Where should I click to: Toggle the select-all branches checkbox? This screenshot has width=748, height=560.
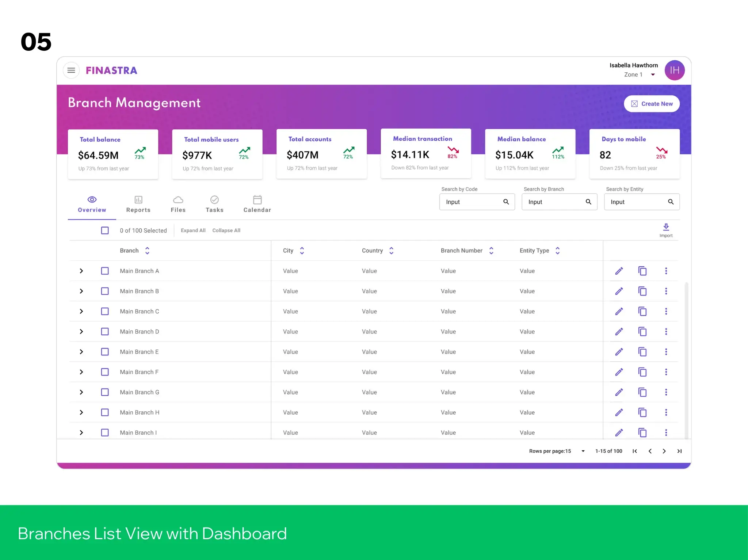tap(105, 231)
